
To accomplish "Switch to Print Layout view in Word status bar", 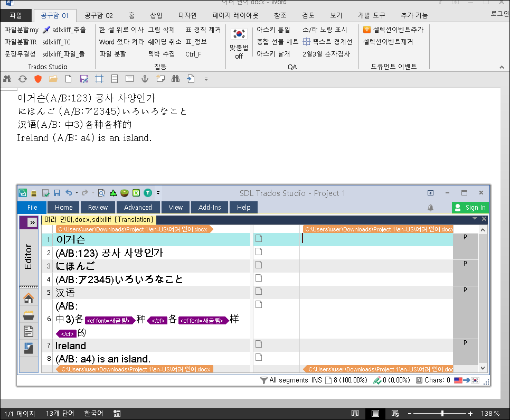I will [x=375, y=414].
